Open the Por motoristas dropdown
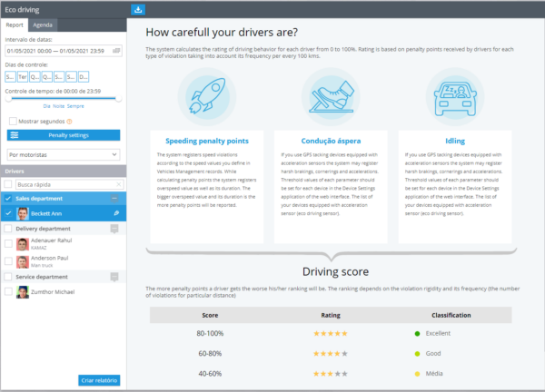 point(64,154)
